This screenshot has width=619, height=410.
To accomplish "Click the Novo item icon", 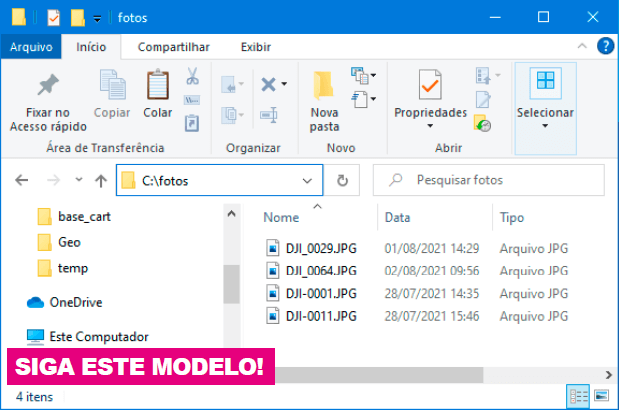I will (359, 75).
